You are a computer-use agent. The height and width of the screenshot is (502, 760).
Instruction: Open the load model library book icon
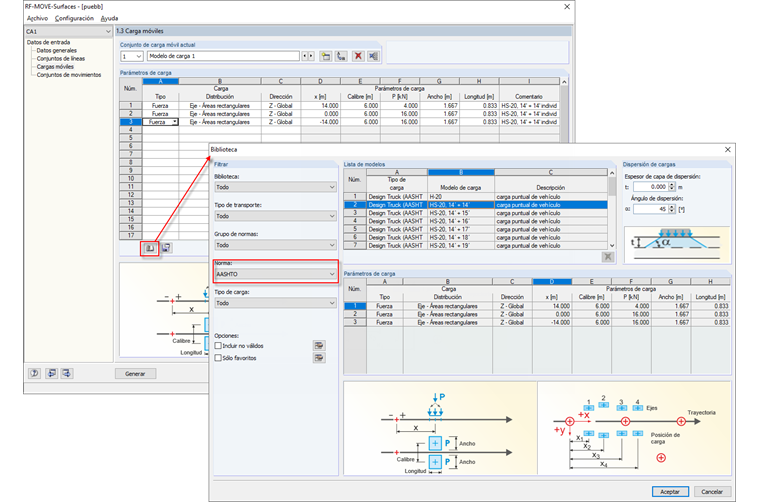coord(150,248)
